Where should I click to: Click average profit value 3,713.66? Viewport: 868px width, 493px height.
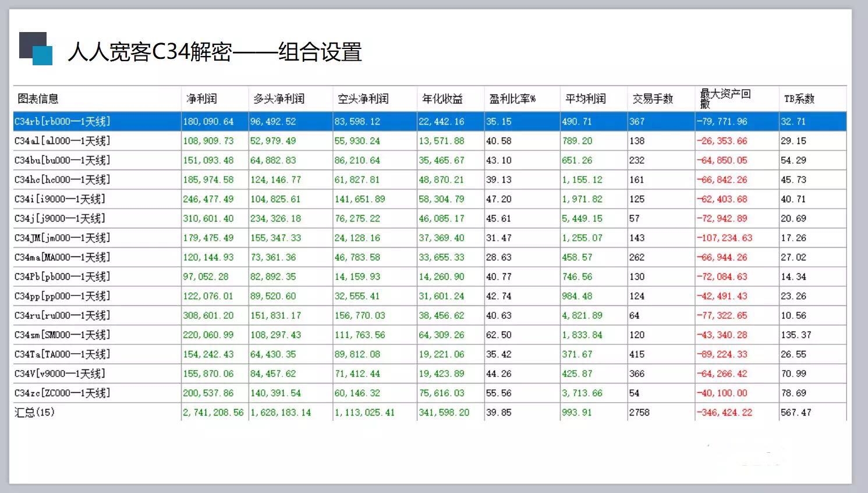tap(582, 393)
